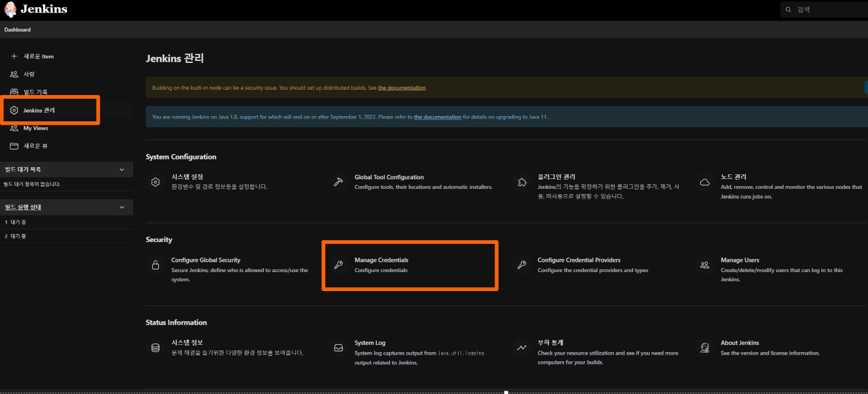
Task: Open the 플러그인 관리 link
Action: click(x=556, y=177)
